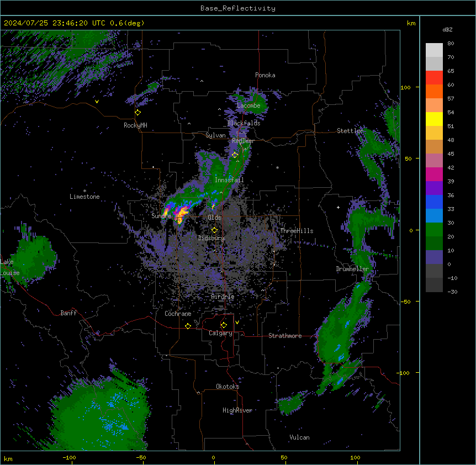
Task: Click the Cochrane town label
Action: point(178,314)
